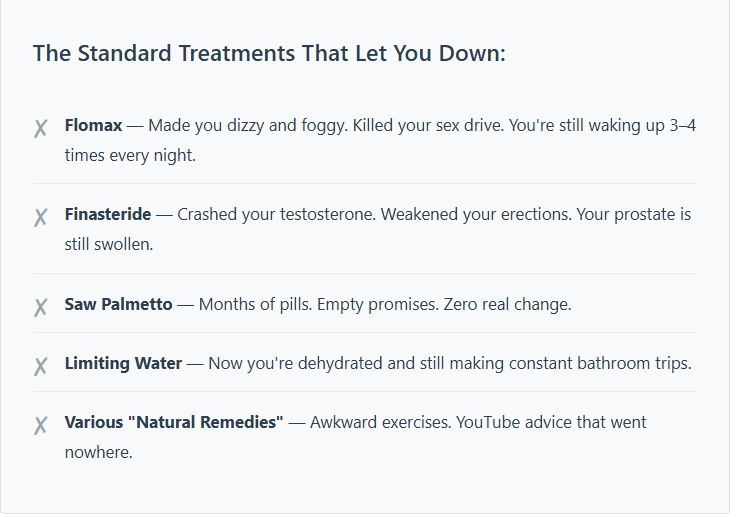This screenshot has height=517, width=736.
Task: Click the "Months of pills" phrase
Action: click(255, 304)
